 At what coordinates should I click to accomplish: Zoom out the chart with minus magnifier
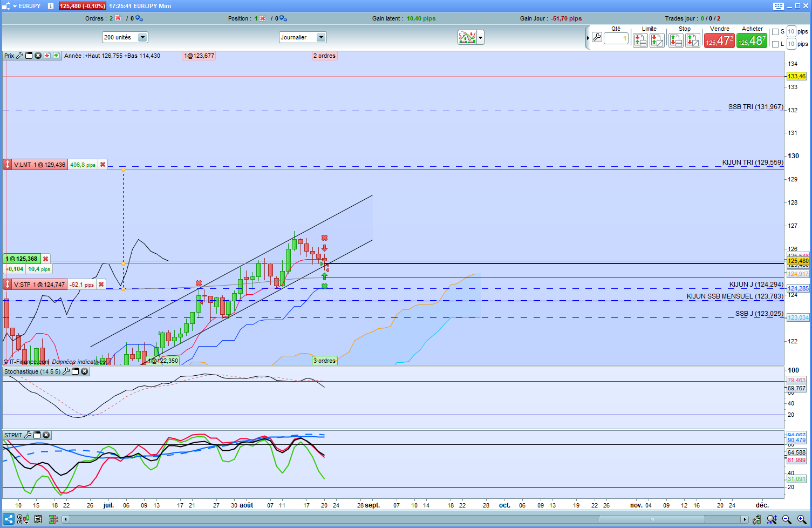[787, 519]
